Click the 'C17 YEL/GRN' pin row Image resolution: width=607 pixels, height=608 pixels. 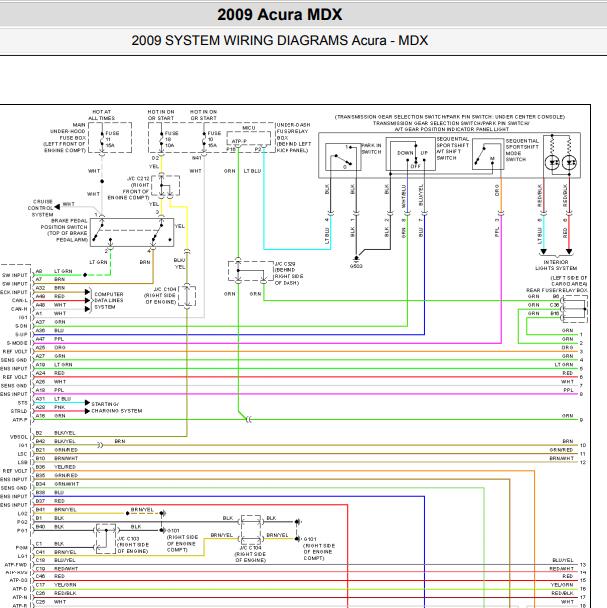click(x=56, y=585)
